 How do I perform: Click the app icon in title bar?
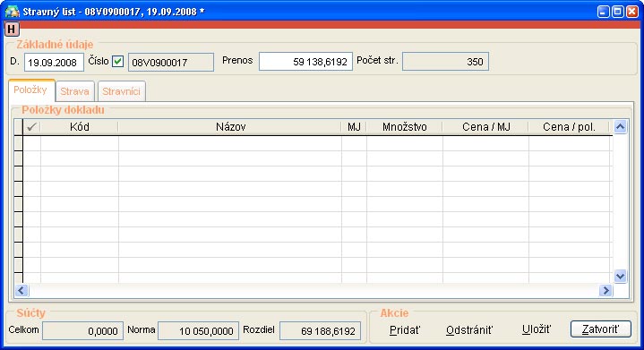(x=12, y=11)
